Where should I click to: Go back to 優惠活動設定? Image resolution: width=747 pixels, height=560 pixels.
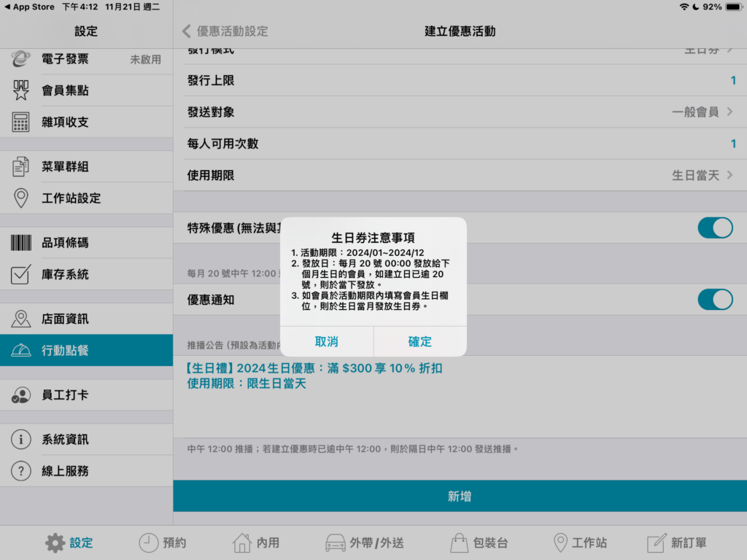pyautogui.click(x=225, y=31)
